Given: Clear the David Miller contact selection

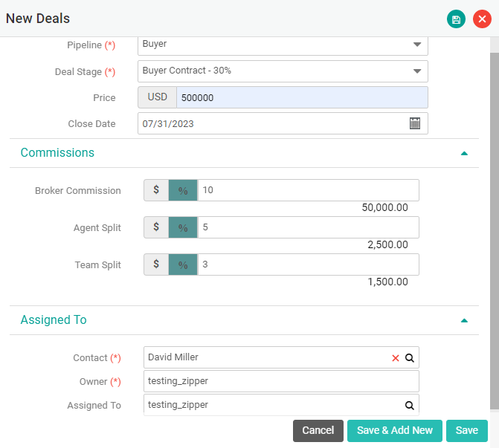Looking at the screenshot, I should pyautogui.click(x=396, y=358).
